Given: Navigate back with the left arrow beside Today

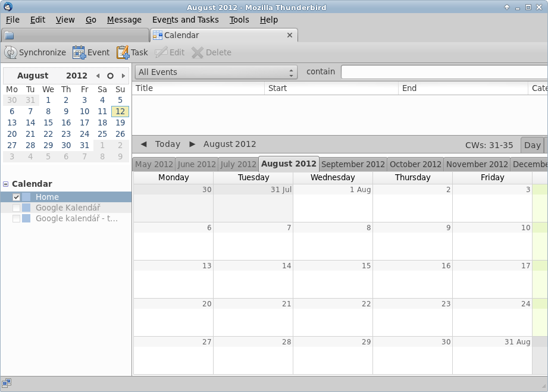Looking at the screenshot, I should pyautogui.click(x=143, y=144).
